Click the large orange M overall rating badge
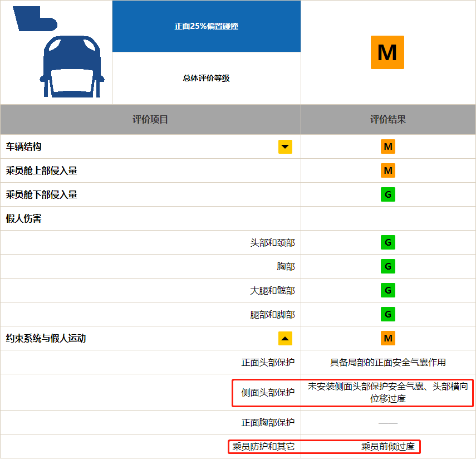This screenshot has height=459, width=476. tap(387, 52)
